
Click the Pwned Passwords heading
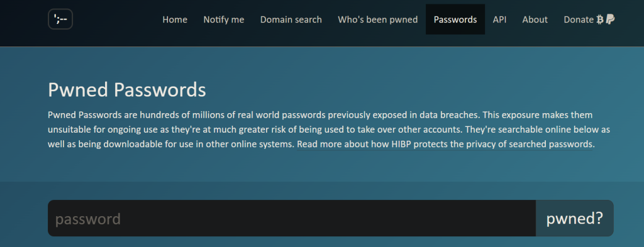[127, 90]
